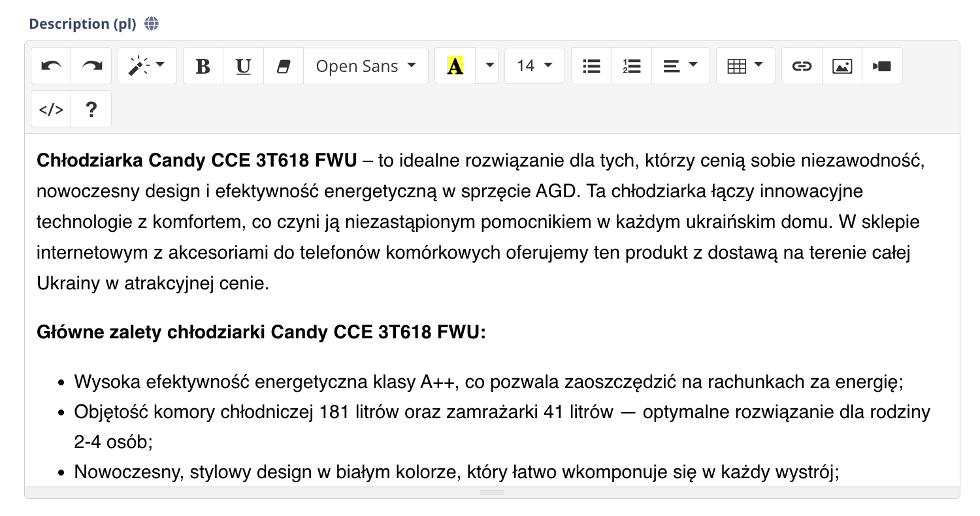The image size is (980, 516).
Task: Apply underline formatting
Action: (243, 65)
